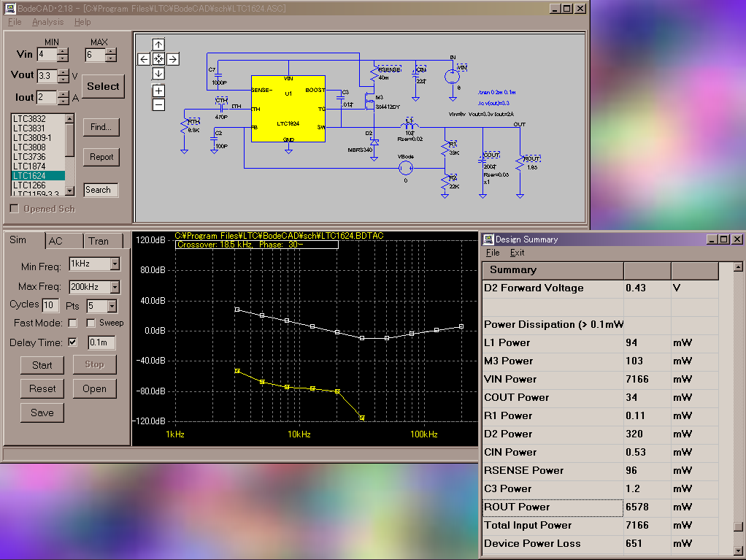Select LTC3809-1 in the part list
Screen dimensions: 746x560
pos(38,137)
